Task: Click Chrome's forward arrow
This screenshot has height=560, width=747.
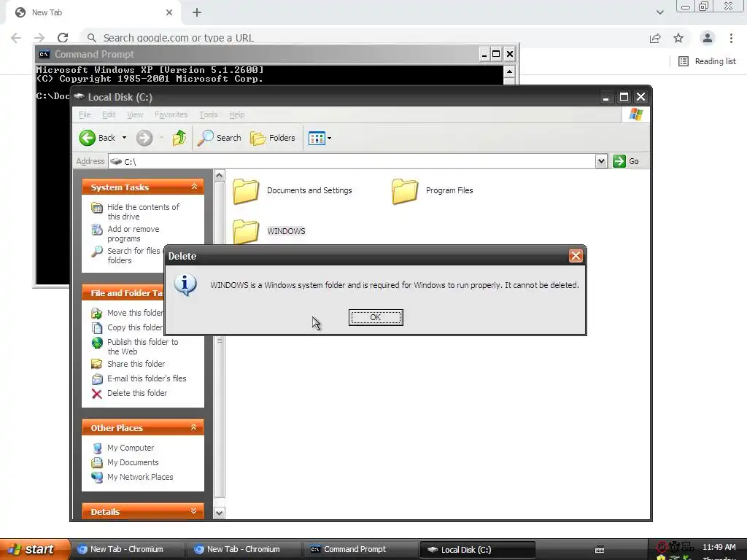Action: (x=39, y=38)
